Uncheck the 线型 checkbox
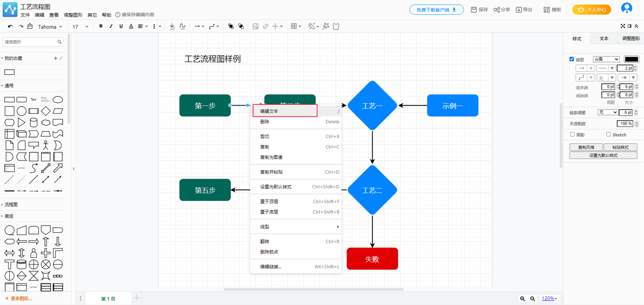644x305 pixels. pyautogui.click(x=572, y=59)
